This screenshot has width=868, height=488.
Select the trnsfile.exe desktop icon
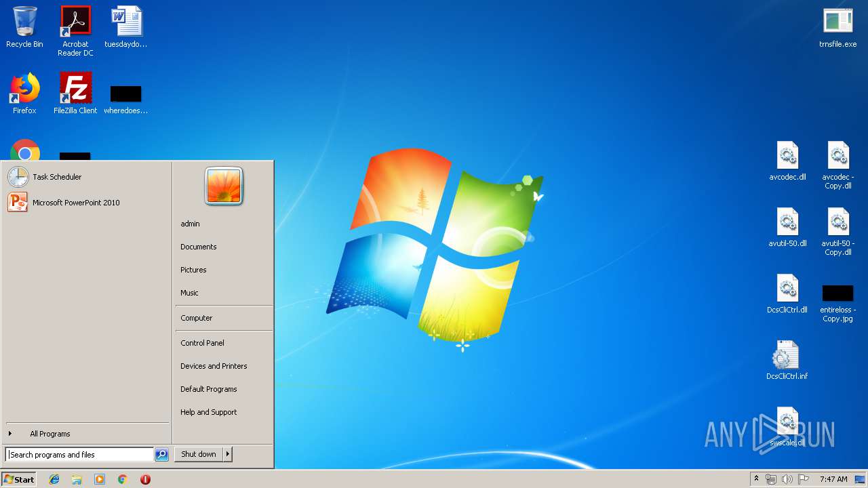[838, 28]
